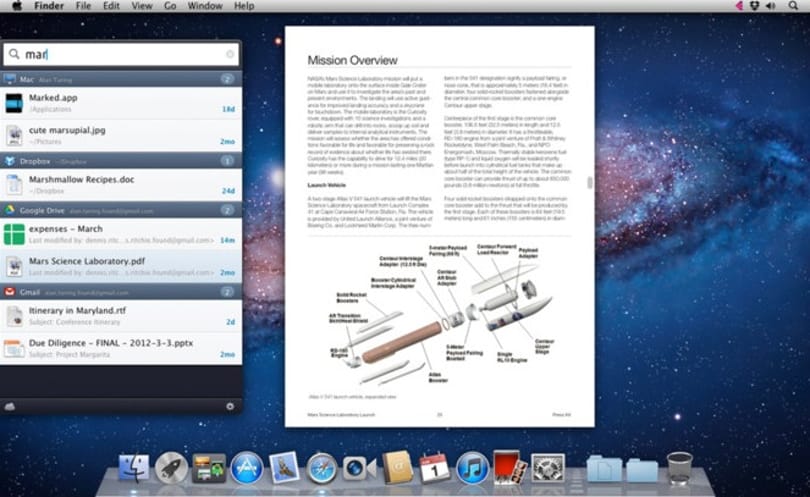Open the Edit menu
The image size is (810, 497).
tap(111, 6)
